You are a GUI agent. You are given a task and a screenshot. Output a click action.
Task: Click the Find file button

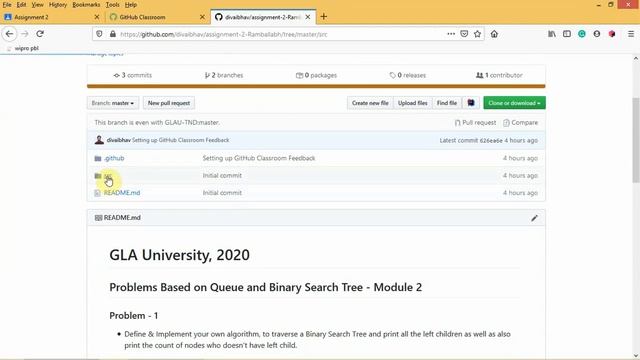pos(447,103)
